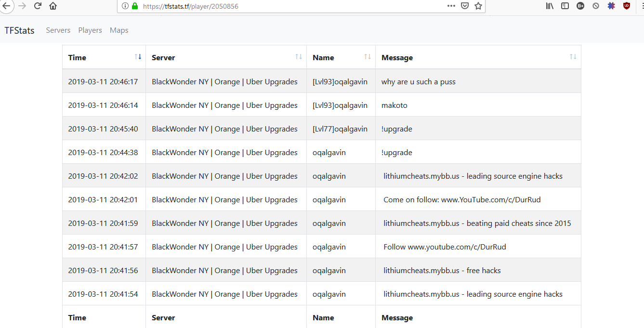Select timestamp 2019-03-11 20:41:54

click(103, 294)
